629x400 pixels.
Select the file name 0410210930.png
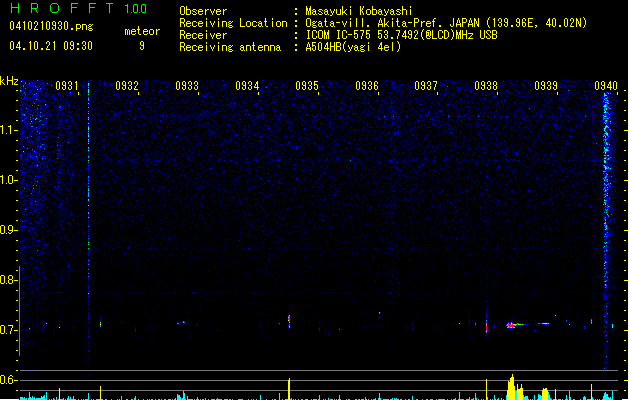click(51, 26)
